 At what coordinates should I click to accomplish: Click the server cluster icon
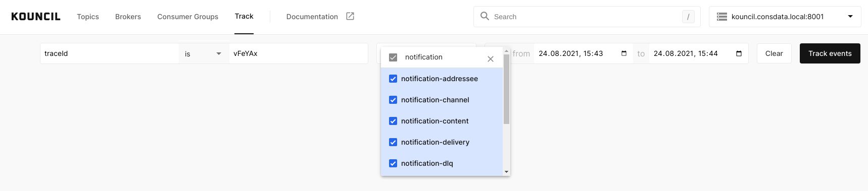(722, 17)
